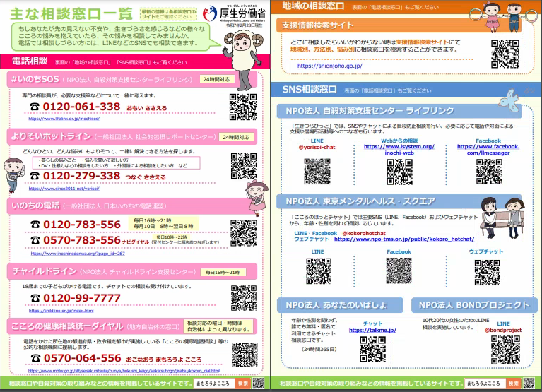This screenshot has width=542, height=392.
Task: Click QR code in right page footer
Action: click(529, 384)
